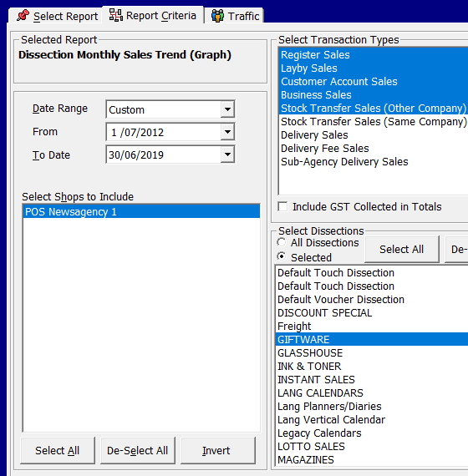468x476 pixels.
Task: Click the Invert button
Action: (x=217, y=450)
